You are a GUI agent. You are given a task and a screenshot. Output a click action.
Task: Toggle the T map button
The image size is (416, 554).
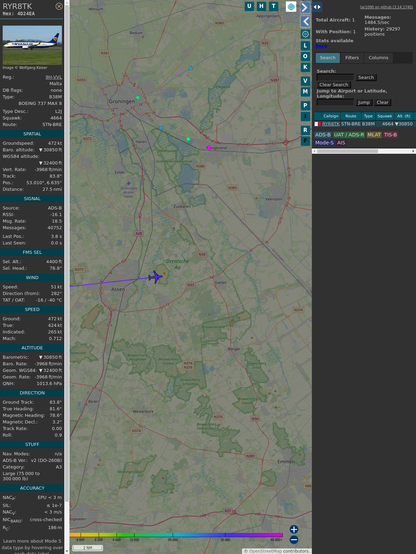[274, 6]
